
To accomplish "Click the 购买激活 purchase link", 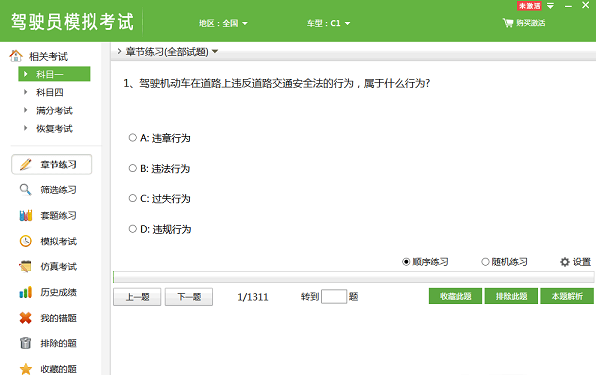I will coord(531,23).
